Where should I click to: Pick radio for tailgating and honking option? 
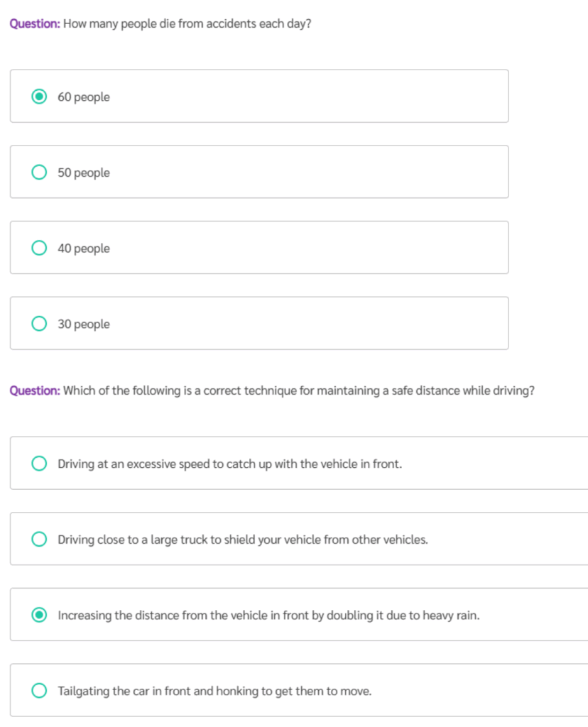click(x=40, y=691)
